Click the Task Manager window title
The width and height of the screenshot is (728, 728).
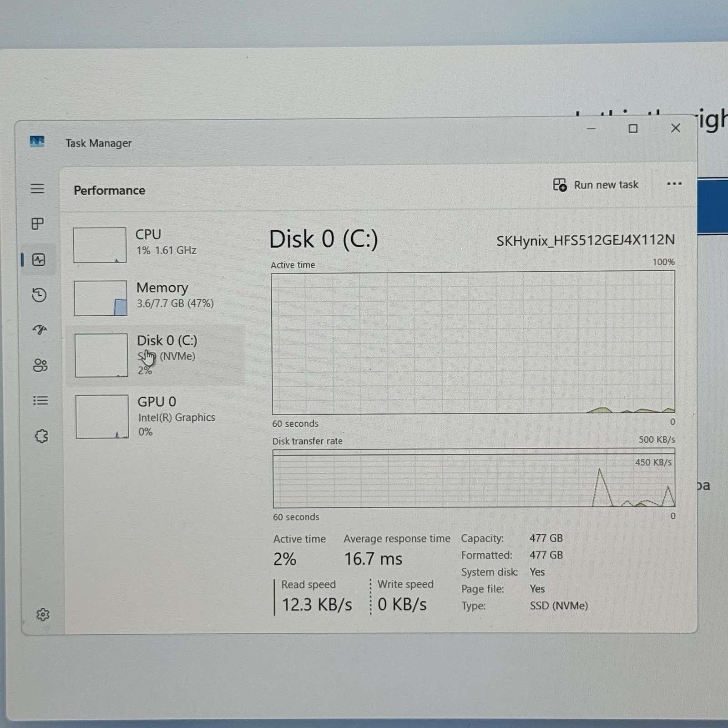tap(99, 143)
